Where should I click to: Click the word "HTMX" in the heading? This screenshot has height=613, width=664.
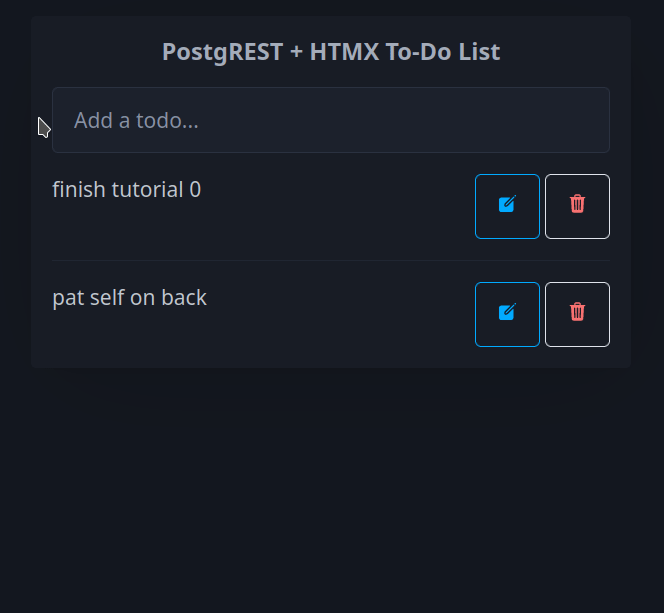click(344, 52)
